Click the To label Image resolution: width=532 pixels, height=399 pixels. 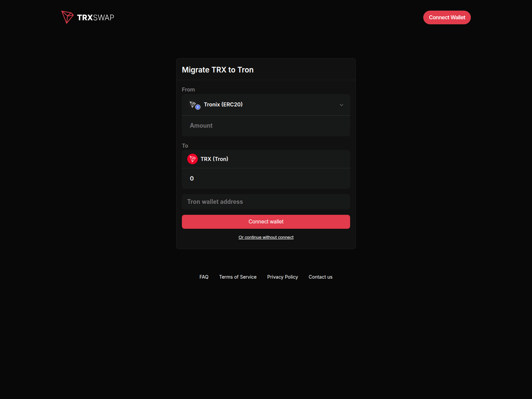click(x=185, y=146)
